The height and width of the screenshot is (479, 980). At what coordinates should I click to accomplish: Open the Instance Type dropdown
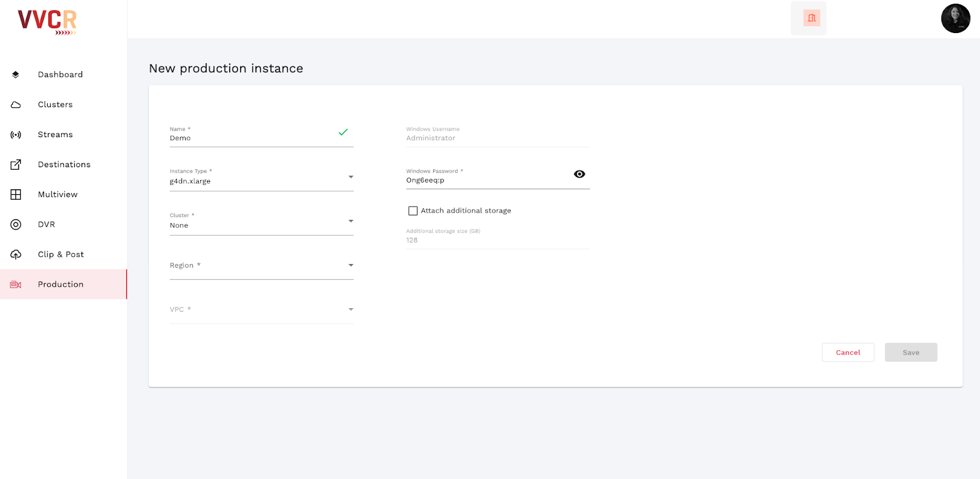tap(262, 178)
